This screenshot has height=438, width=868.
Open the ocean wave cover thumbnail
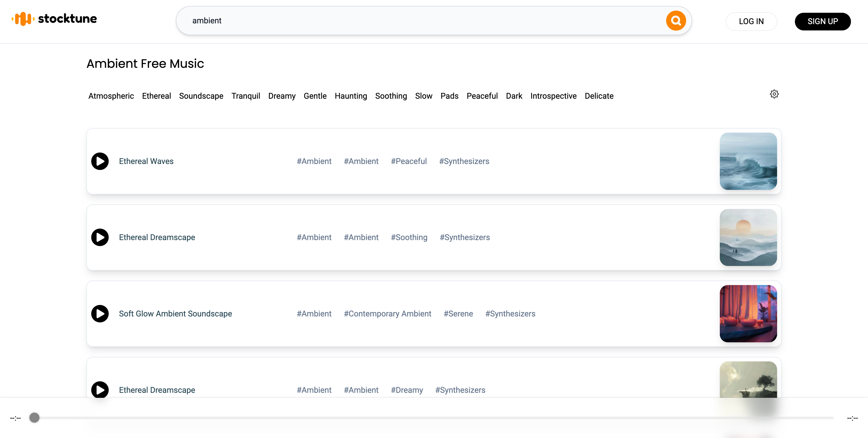click(x=748, y=161)
